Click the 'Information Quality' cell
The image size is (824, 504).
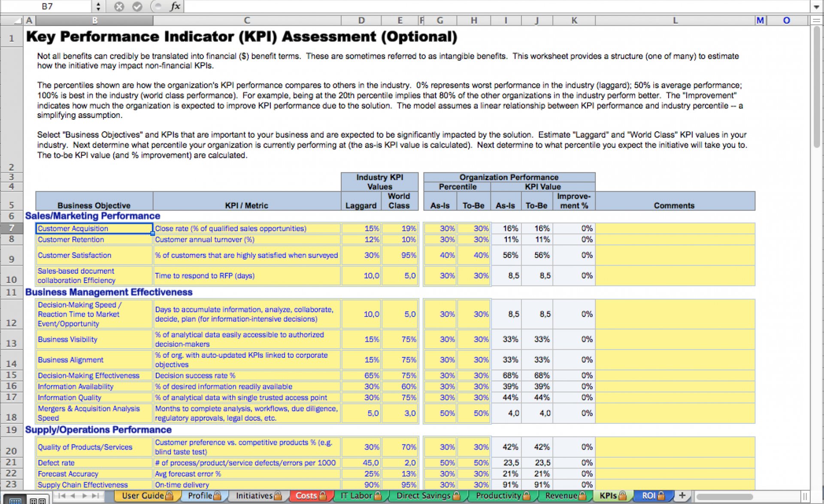pyautogui.click(x=94, y=398)
